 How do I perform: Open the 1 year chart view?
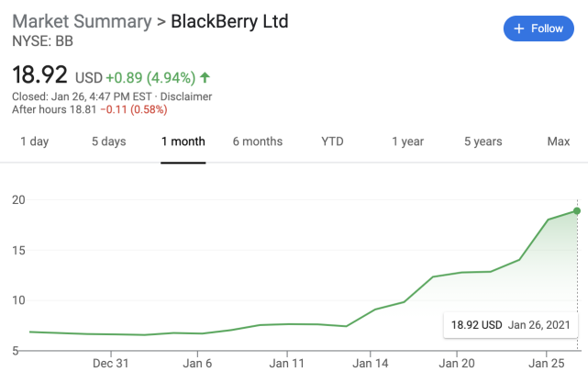407,141
